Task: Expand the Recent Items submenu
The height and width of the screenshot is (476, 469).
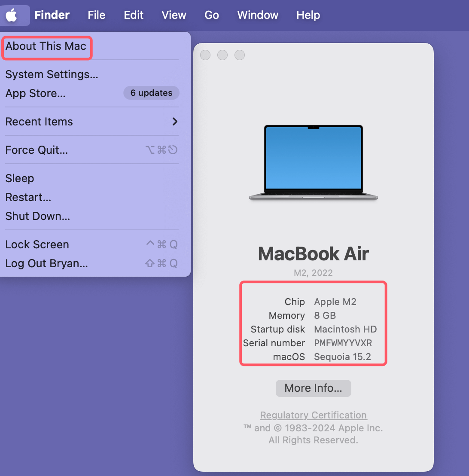Action: pos(39,122)
